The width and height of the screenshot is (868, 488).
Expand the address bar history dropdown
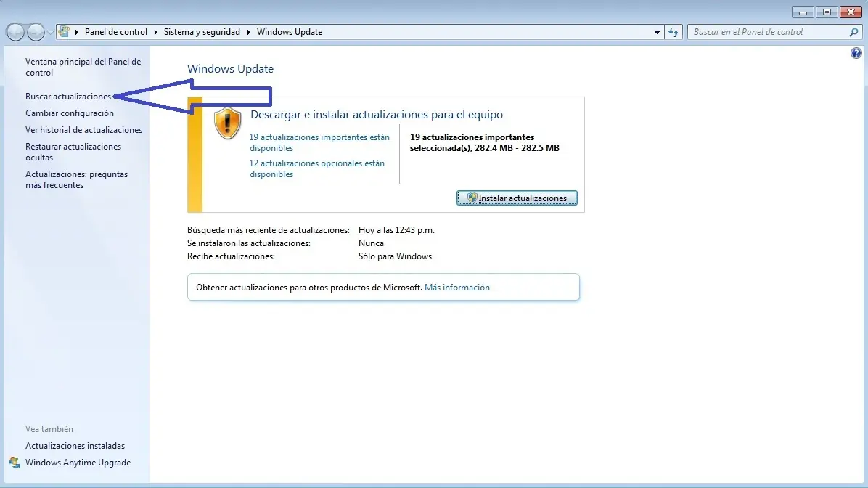coord(657,32)
